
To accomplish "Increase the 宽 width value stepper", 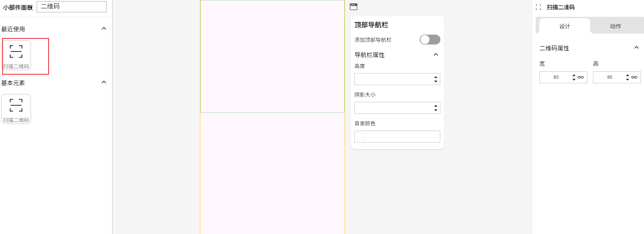I will coord(574,75).
